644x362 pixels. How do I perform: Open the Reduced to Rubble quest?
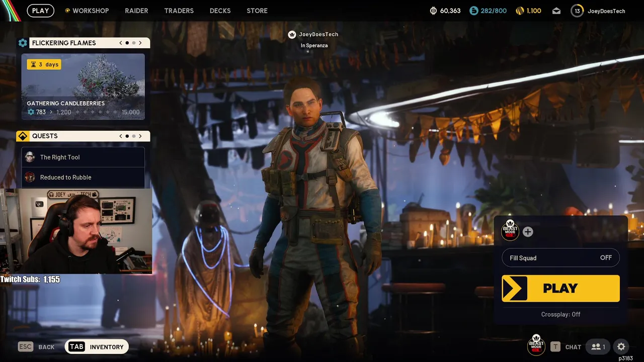(x=83, y=177)
